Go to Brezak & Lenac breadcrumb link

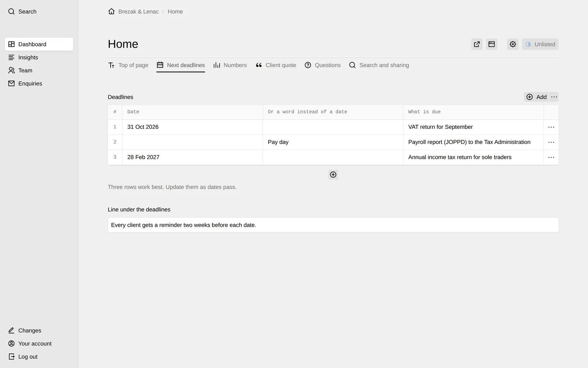139,11
